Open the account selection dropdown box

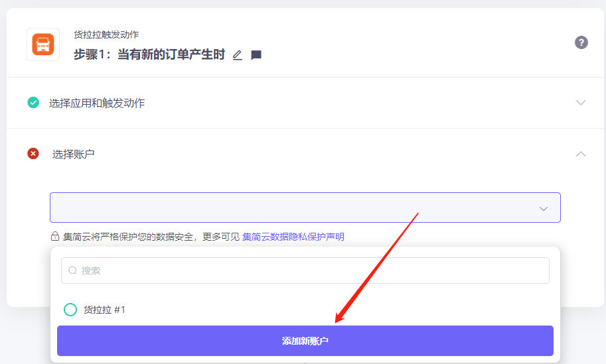pos(305,208)
